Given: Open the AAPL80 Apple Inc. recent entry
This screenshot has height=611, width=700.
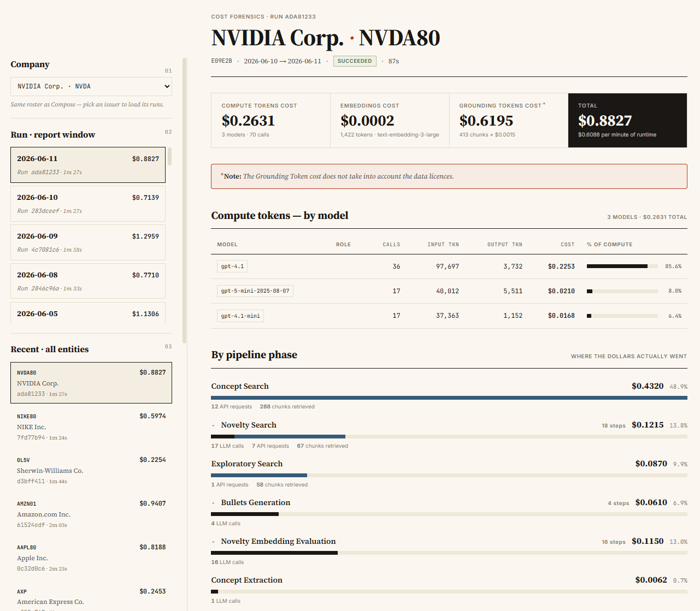Looking at the screenshot, I should point(91,557).
